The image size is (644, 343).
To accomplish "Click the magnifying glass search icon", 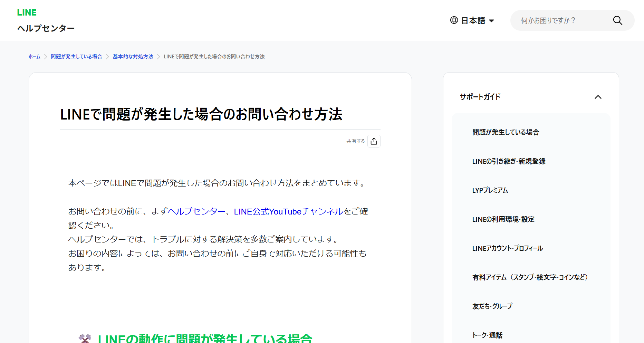I will click(x=617, y=21).
